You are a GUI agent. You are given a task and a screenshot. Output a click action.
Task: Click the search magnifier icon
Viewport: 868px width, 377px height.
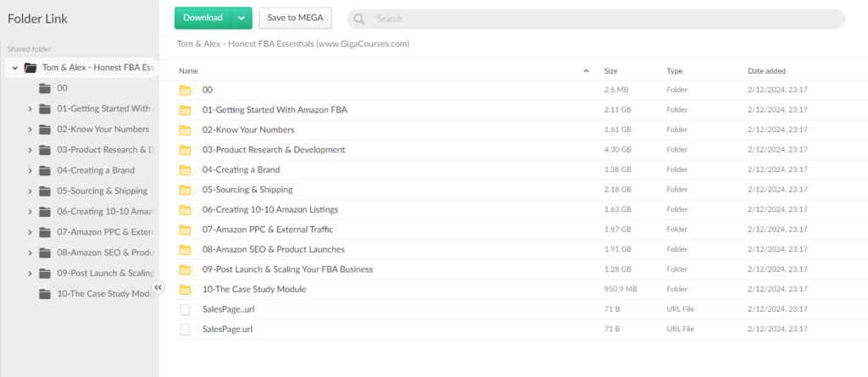pyautogui.click(x=359, y=19)
